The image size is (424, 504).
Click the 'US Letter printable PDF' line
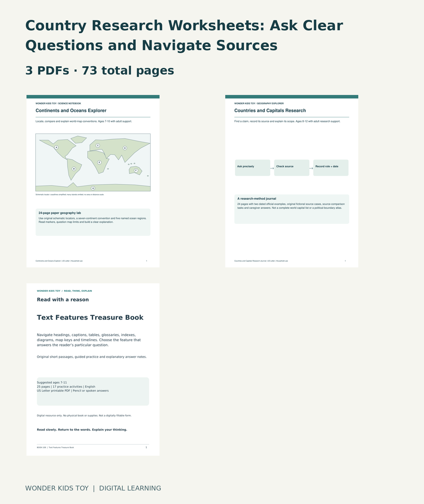(72, 391)
